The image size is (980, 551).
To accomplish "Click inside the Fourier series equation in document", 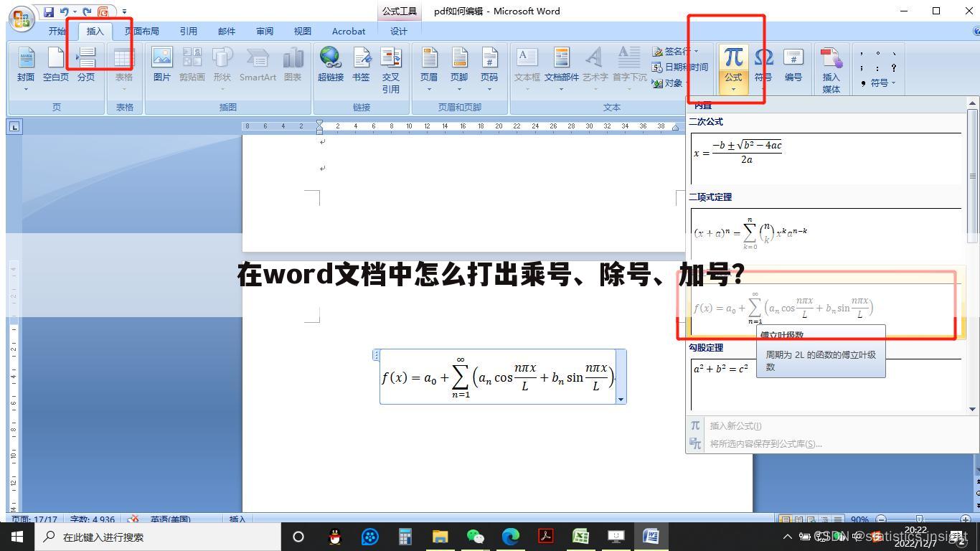I will coord(498,377).
